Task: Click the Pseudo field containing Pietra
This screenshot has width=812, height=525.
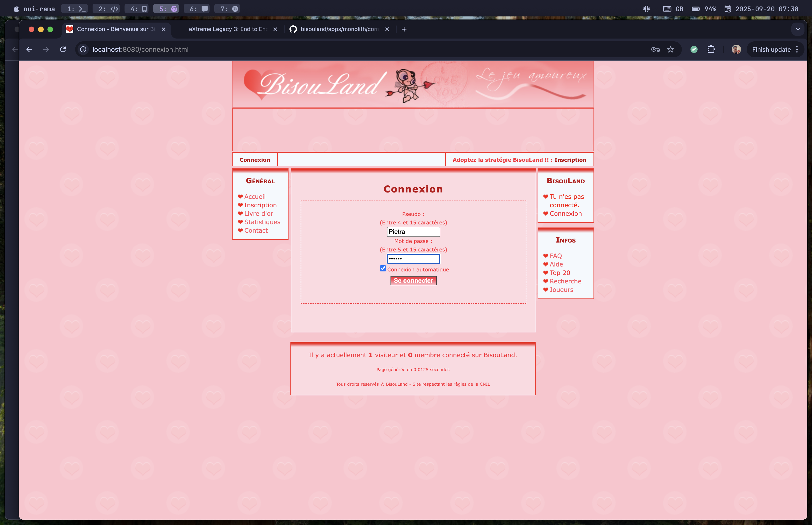Action: (x=413, y=232)
